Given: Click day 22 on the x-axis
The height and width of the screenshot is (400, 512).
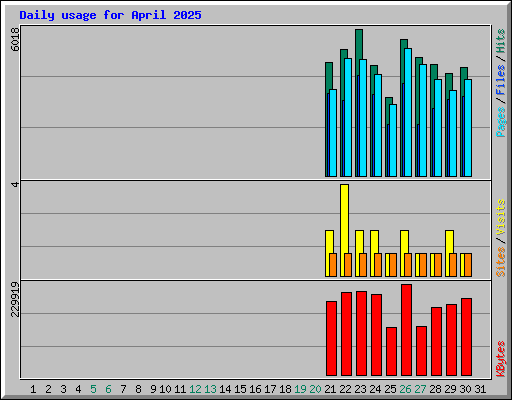Looking at the screenshot, I should [x=345, y=389].
